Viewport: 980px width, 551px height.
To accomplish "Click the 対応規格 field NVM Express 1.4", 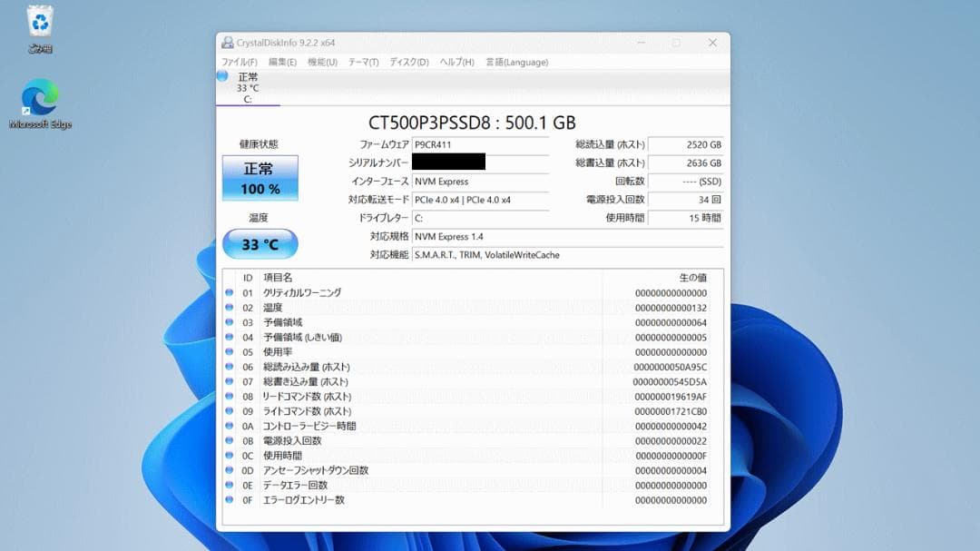I will [567, 236].
